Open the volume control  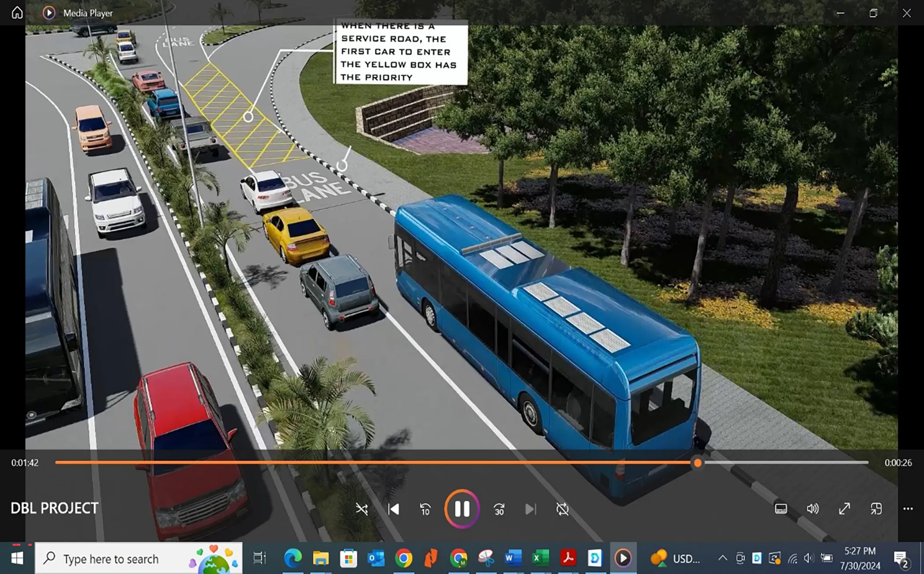(x=812, y=509)
